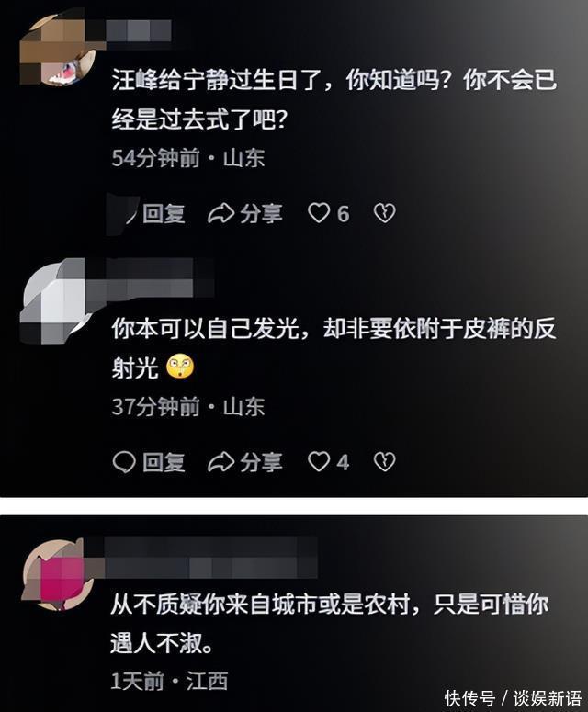Click 分享 text under the first comment
The height and width of the screenshot is (712, 588).
[x=261, y=213]
